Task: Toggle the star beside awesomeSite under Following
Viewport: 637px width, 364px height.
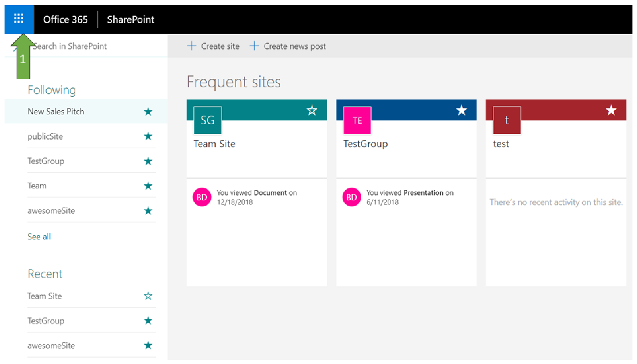Action: [148, 211]
